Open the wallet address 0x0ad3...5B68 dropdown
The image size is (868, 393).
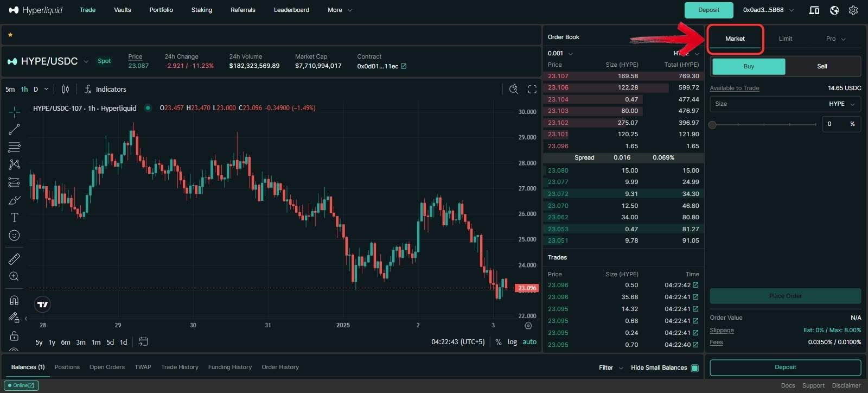pyautogui.click(x=768, y=10)
